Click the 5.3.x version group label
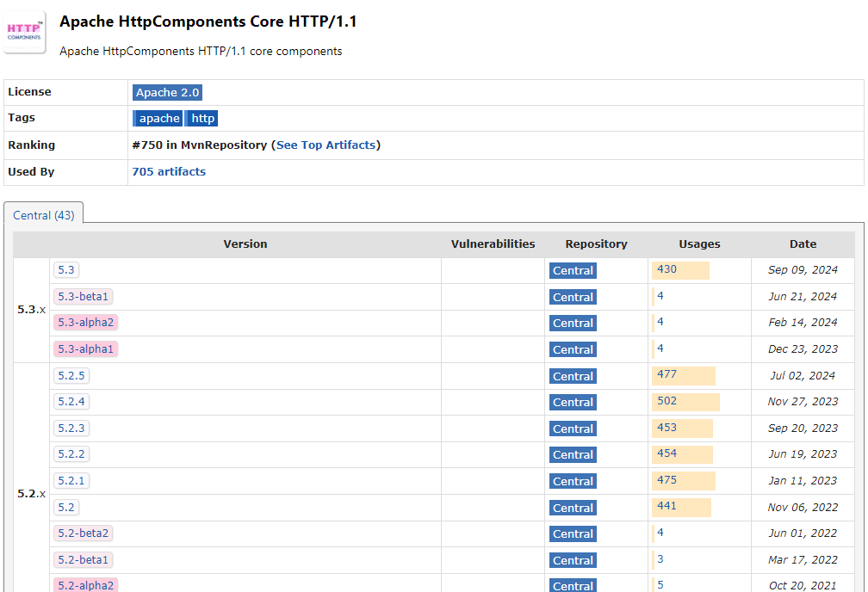The height and width of the screenshot is (592, 868). (x=32, y=310)
